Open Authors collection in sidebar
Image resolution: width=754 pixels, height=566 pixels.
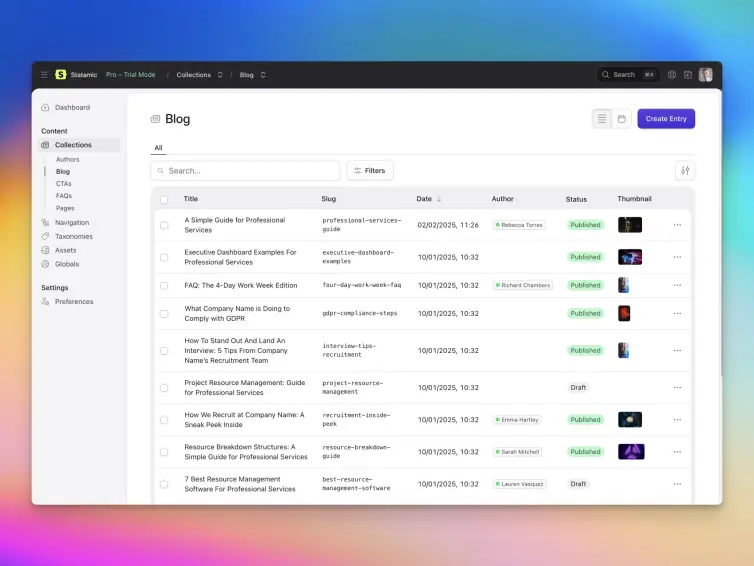pyautogui.click(x=67, y=159)
